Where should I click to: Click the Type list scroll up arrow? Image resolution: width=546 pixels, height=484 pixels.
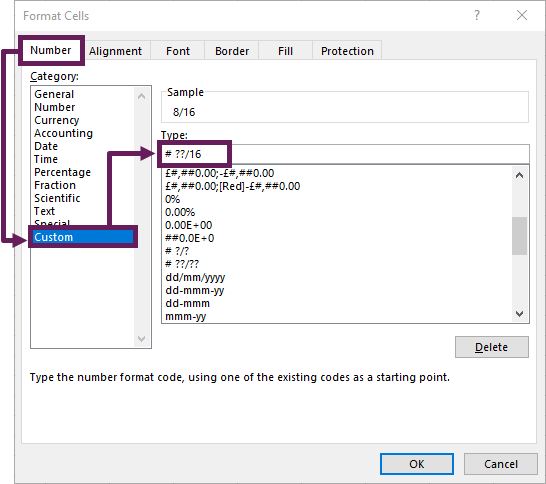[519, 175]
